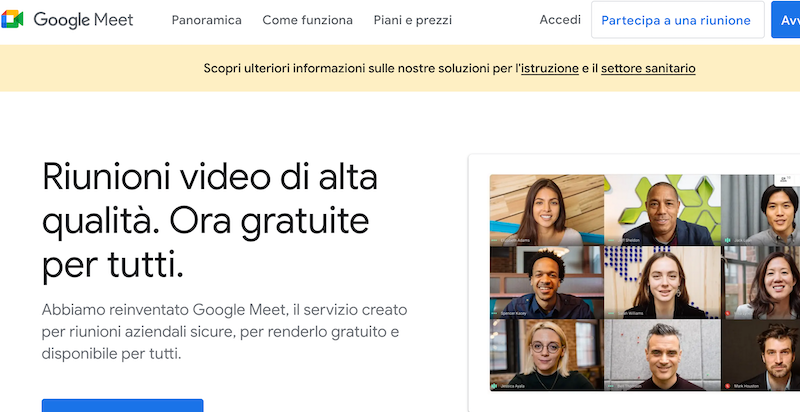Follow the istruzione link in banner
The image size is (800, 412).
tap(550, 68)
